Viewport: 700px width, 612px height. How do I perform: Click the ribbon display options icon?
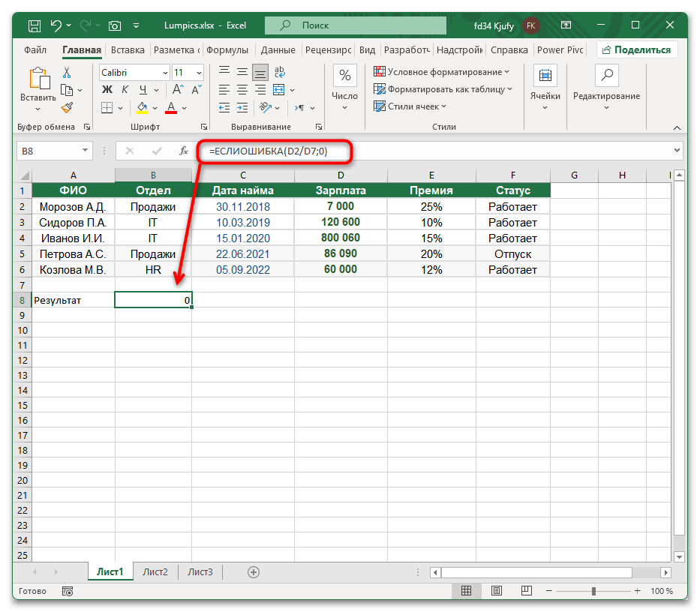[566, 25]
